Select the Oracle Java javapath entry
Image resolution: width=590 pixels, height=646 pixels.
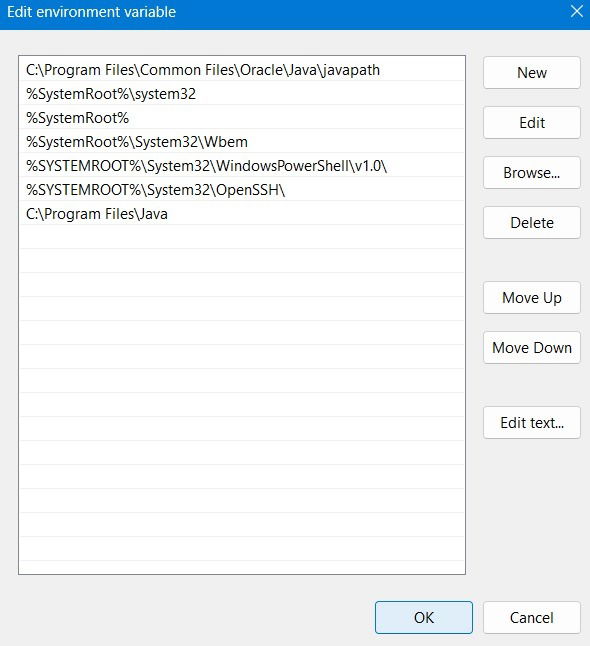click(242, 70)
